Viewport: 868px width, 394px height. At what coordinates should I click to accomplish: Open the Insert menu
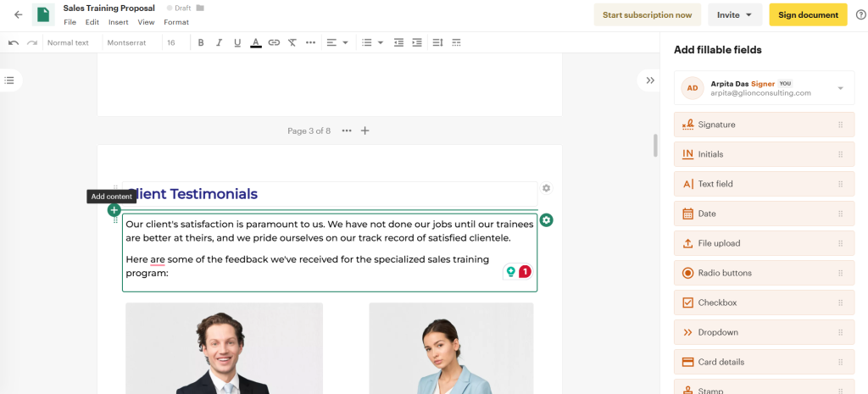point(119,22)
